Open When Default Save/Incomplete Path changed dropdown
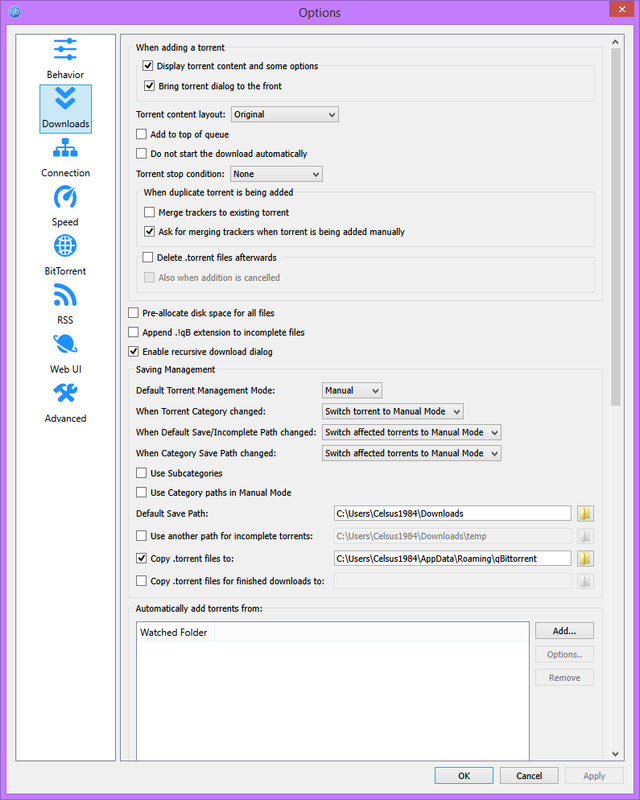The image size is (640, 800). (411, 432)
